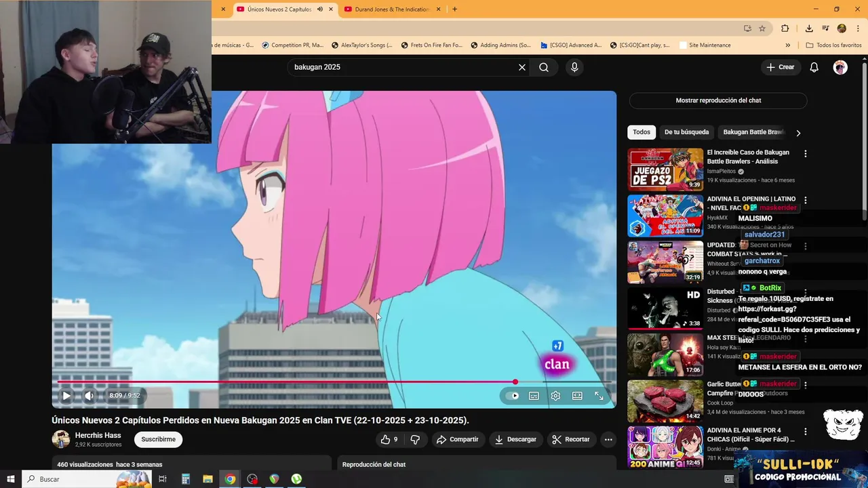Viewport: 868px width, 488px height.
Task: Enter fullscreen mode on video
Action: [x=599, y=396]
